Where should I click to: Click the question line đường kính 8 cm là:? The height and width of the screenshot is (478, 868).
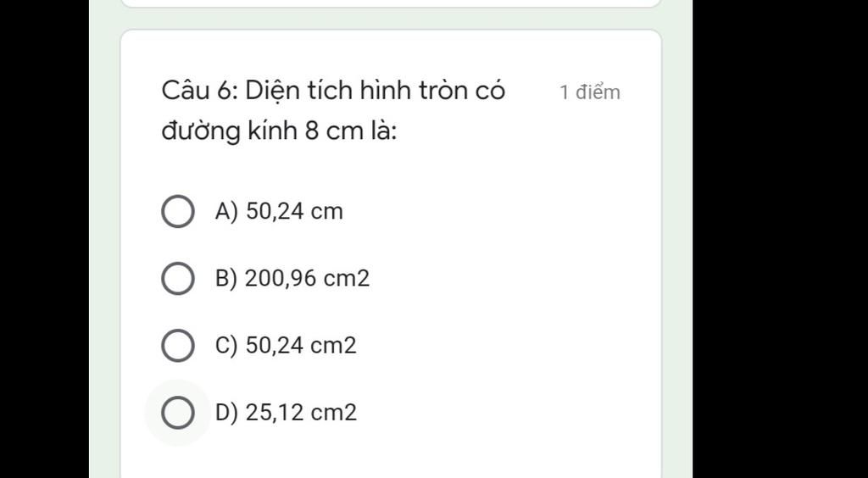pos(279,131)
